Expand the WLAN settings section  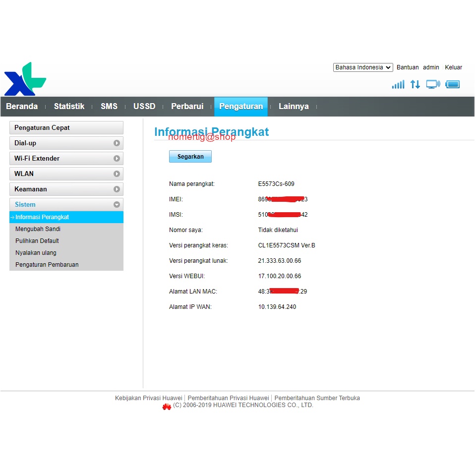click(66, 174)
